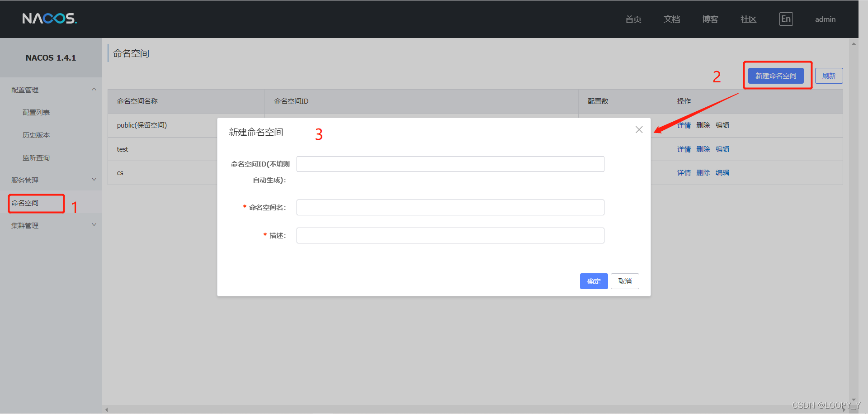Expand the 服务管理 menu chevron
The image size is (868, 414).
94,180
